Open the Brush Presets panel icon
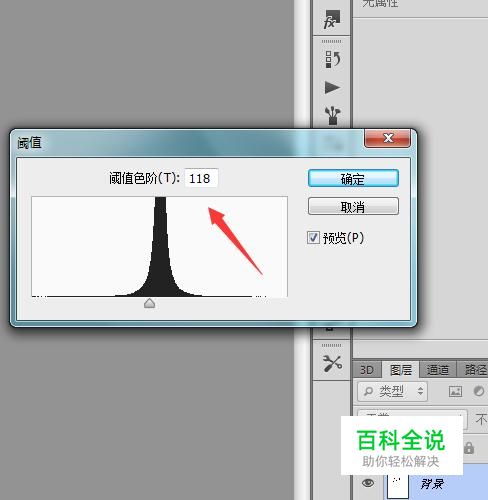The image size is (488, 500). [332, 115]
